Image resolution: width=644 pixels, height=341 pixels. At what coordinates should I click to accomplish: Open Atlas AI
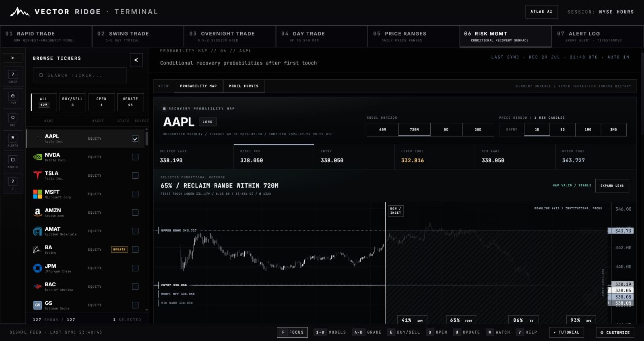pyautogui.click(x=541, y=12)
